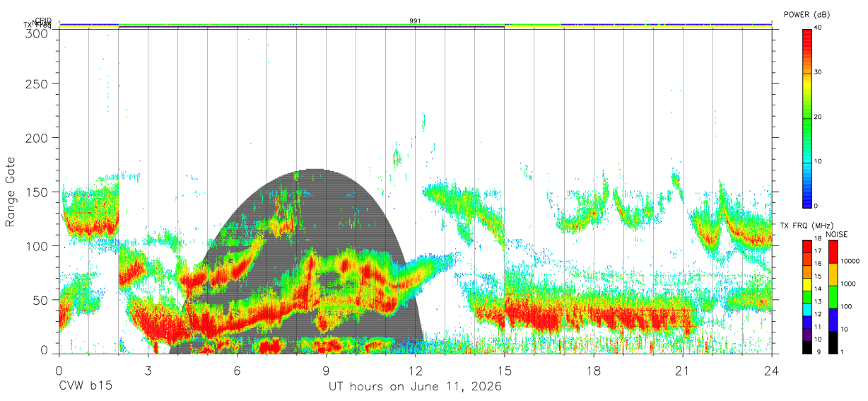Select the 50 range gate tick label
Viewport: 868px width, 401px height.
[x=40, y=300]
